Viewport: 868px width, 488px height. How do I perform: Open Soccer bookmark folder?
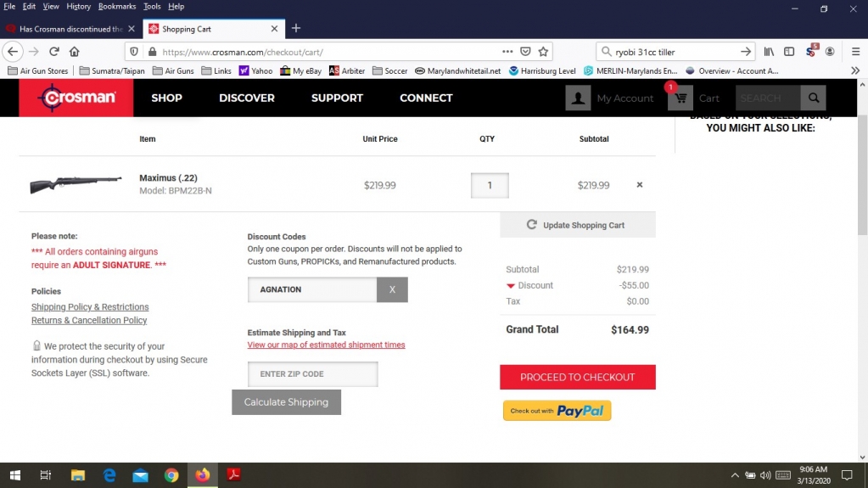(x=390, y=71)
